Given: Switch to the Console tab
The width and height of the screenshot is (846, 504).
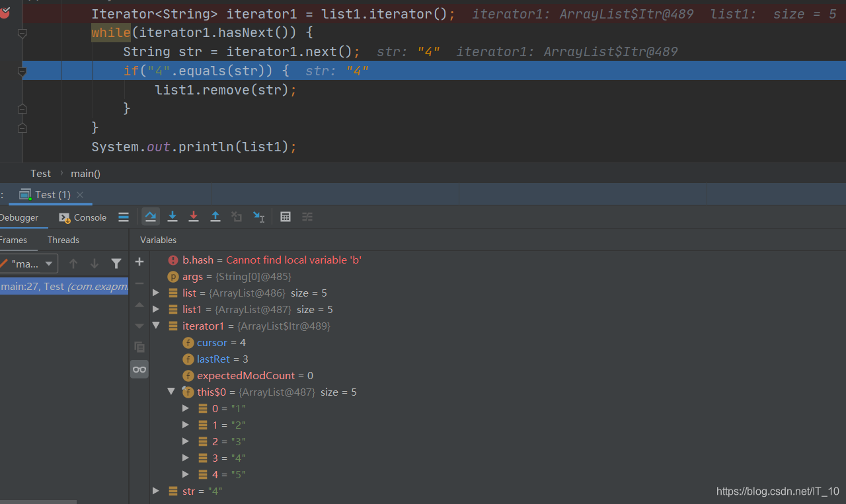Looking at the screenshot, I should (83, 217).
